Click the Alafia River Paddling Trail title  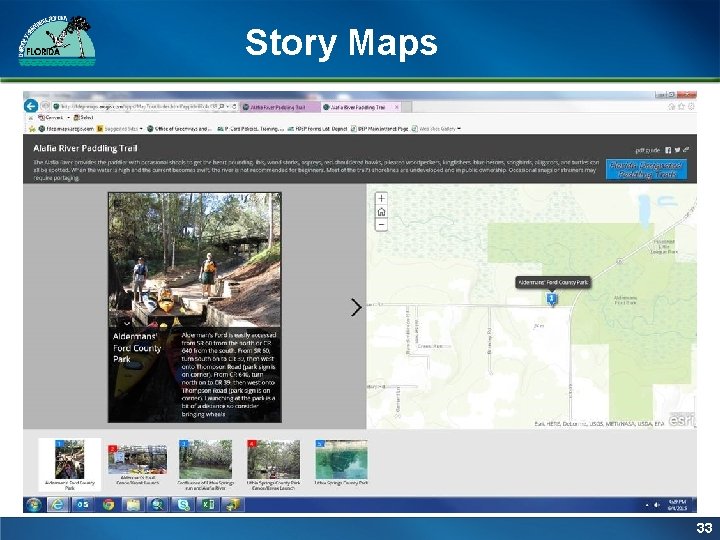[x=85, y=148]
